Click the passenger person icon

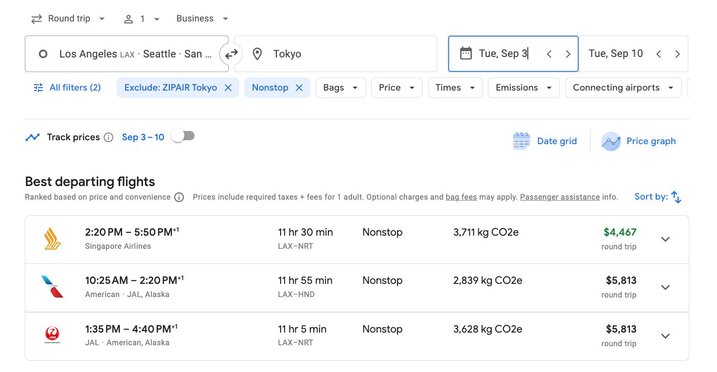click(128, 19)
